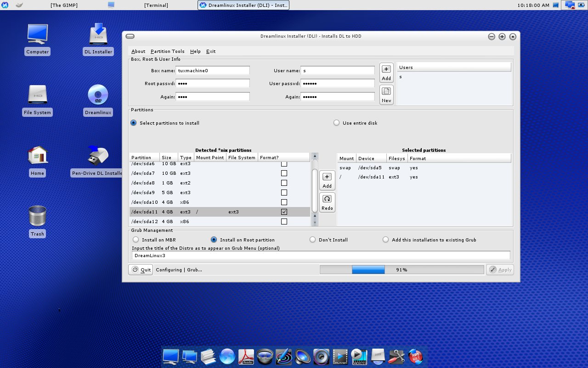588x368 pixels.
Task: Click the disc drive icon in dock
Action: point(378,356)
